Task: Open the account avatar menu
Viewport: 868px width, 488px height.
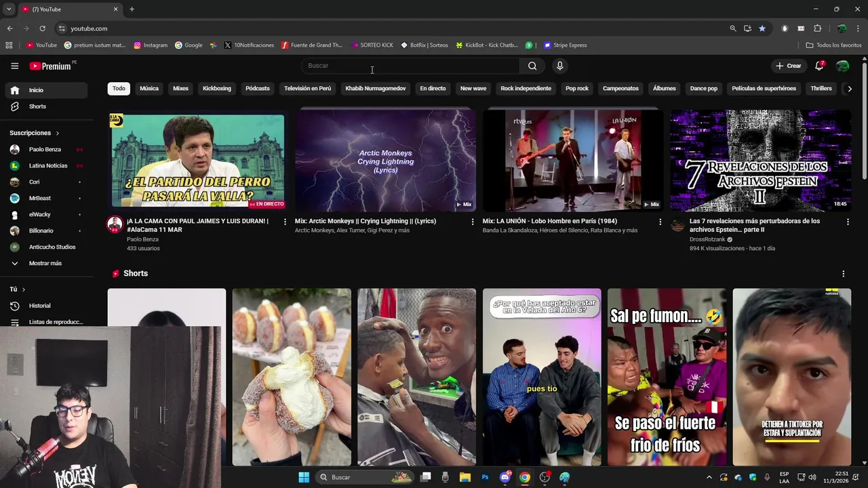Action: [x=843, y=66]
